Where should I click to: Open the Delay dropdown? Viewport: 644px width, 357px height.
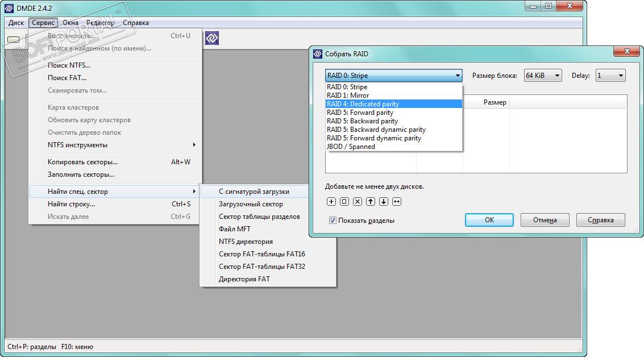point(610,76)
